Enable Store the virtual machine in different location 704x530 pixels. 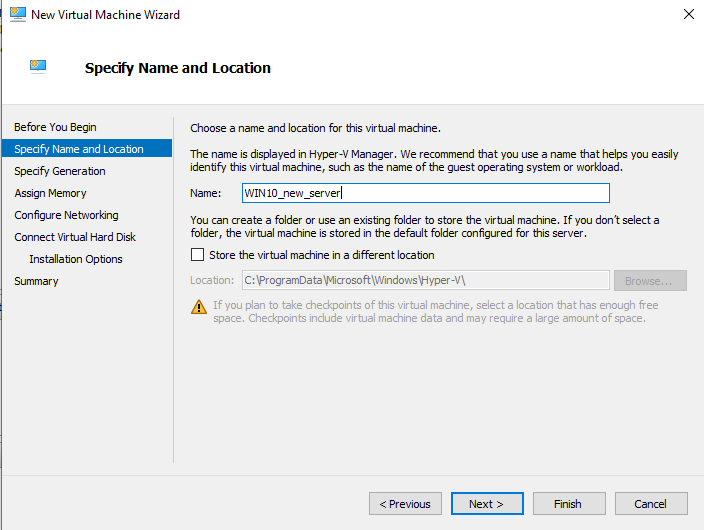pos(197,255)
